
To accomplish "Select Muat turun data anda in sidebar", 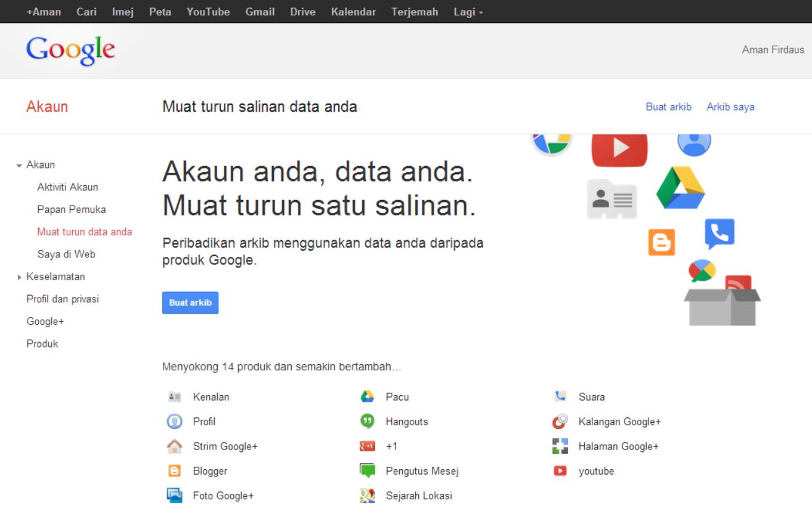I will 85,232.
